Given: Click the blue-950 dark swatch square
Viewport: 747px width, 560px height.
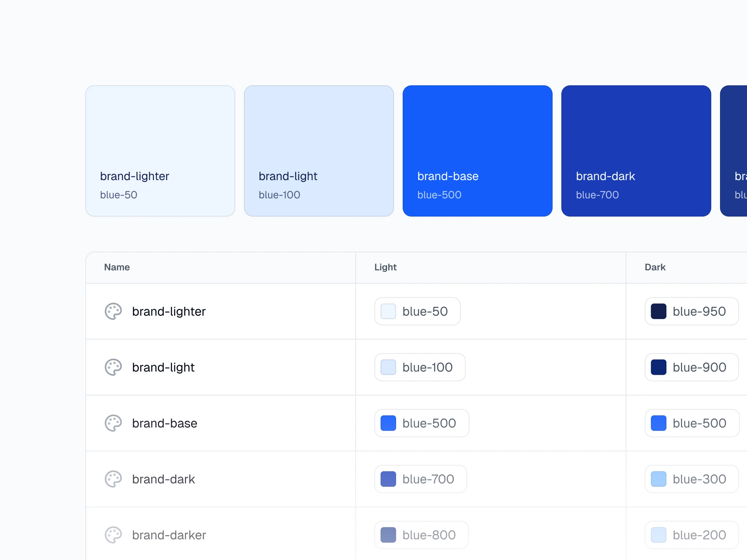Looking at the screenshot, I should (x=658, y=311).
